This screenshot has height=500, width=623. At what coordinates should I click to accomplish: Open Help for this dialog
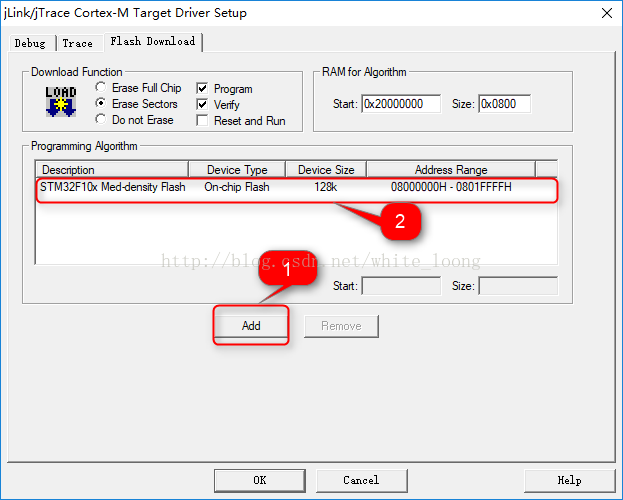pyautogui.click(x=569, y=480)
